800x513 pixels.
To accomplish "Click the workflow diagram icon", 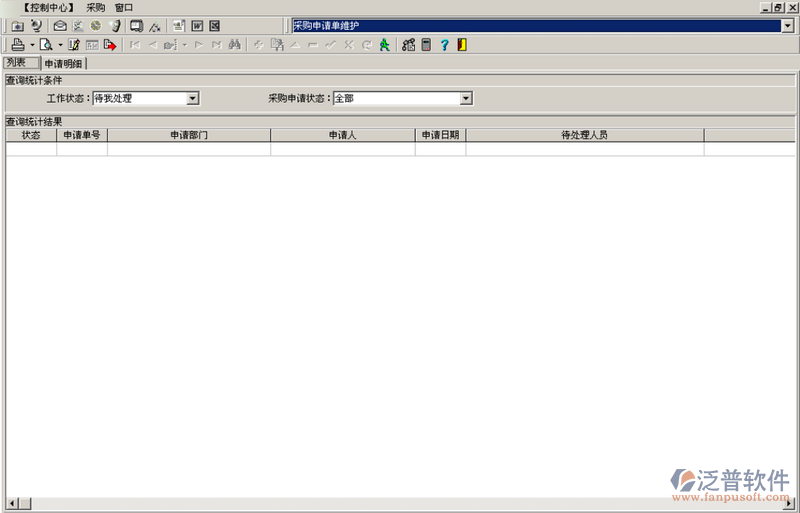I will pos(409,45).
